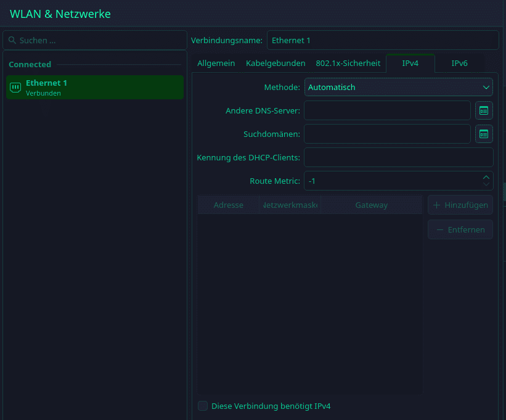Click the Gateway column header
The image size is (506, 420).
pyautogui.click(x=372, y=205)
